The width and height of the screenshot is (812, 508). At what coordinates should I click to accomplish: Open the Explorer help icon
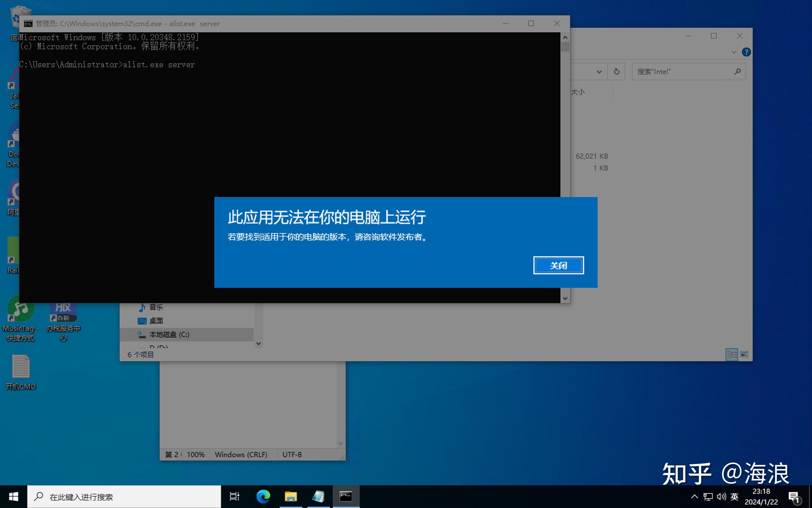pos(746,52)
